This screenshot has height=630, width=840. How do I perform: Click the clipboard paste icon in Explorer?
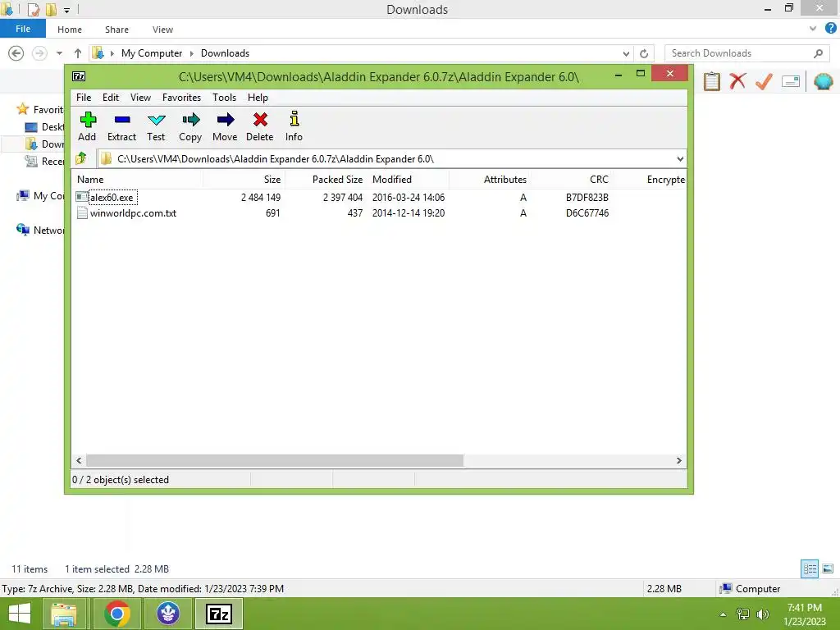(711, 81)
